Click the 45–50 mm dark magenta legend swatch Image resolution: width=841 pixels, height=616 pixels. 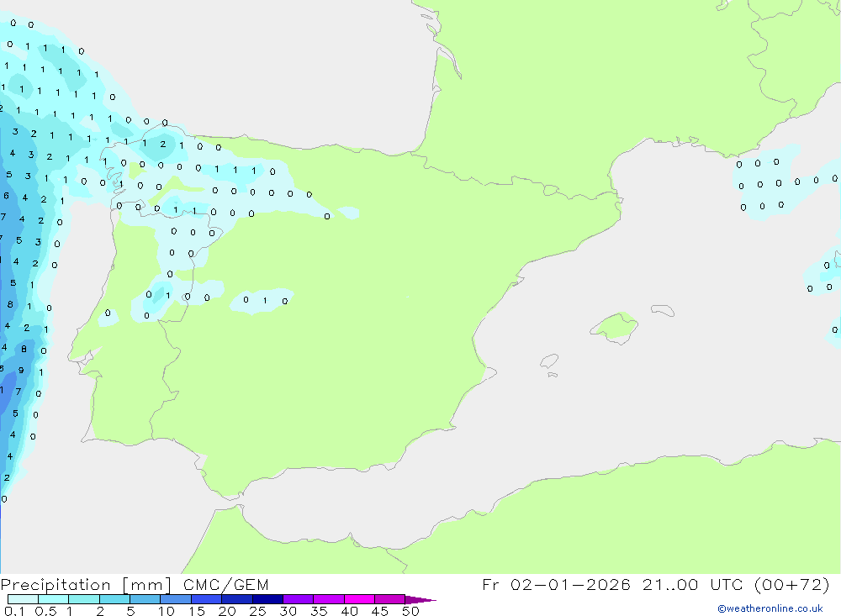[389, 599]
